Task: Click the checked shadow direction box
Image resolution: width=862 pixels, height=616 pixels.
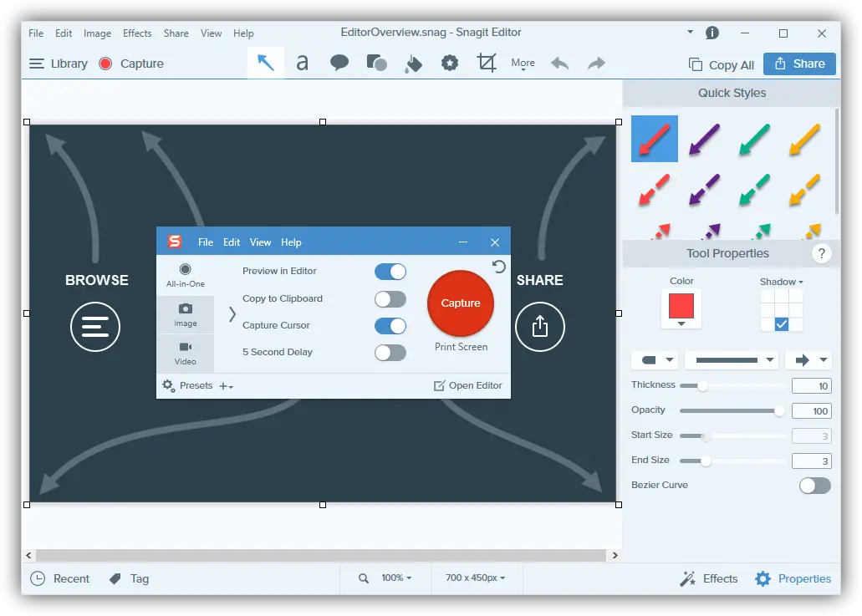Action: click(781, 324)
